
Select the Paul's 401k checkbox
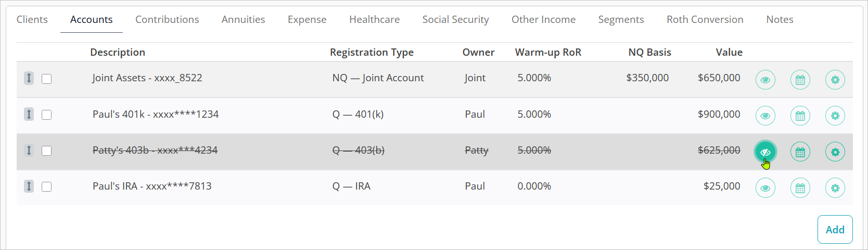pos(47,115)
